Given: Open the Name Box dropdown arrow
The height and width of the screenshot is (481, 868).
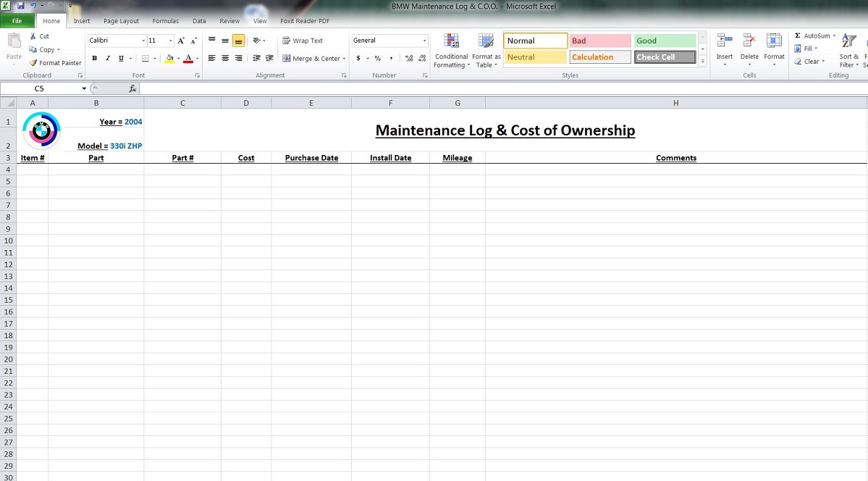Looking at the screenshot, I should 84,88.
